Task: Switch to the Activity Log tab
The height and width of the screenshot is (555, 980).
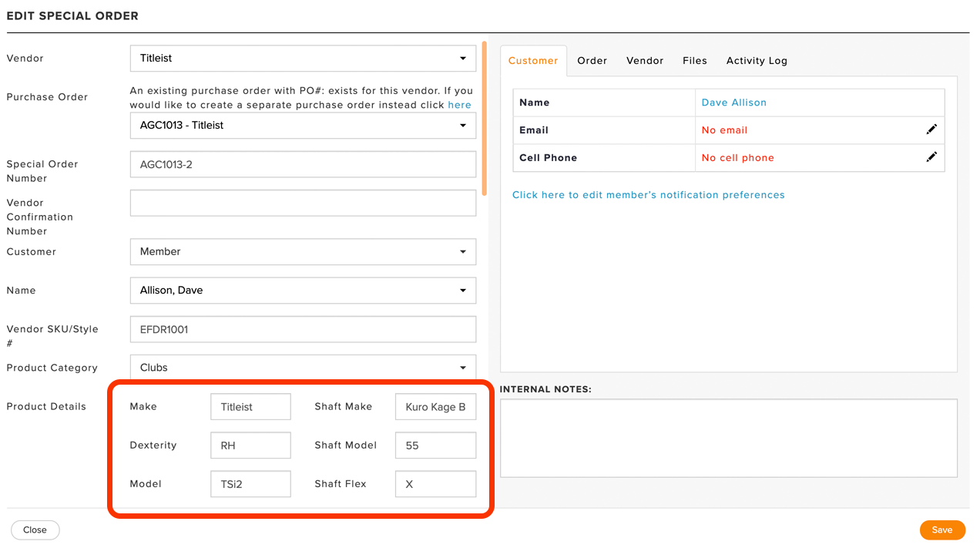Action: [x=757, y=61]
